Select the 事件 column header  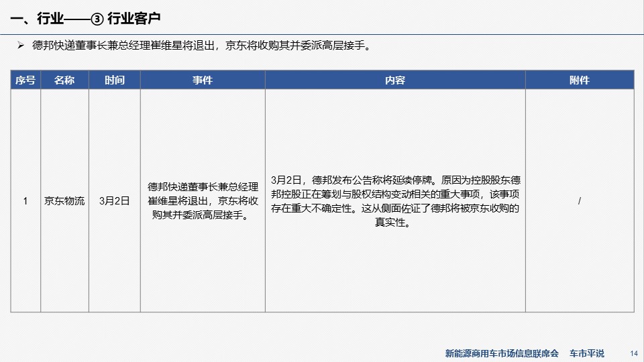203,80
